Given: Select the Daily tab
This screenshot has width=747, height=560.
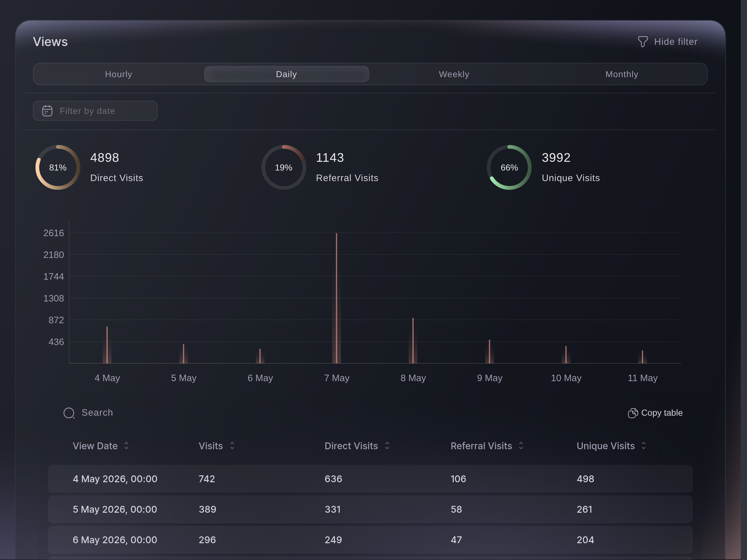Looking at the screenshot, I should point(286,74).
